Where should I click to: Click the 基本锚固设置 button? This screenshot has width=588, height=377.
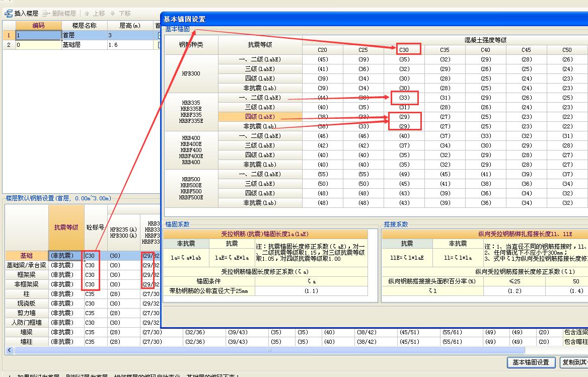531,362
